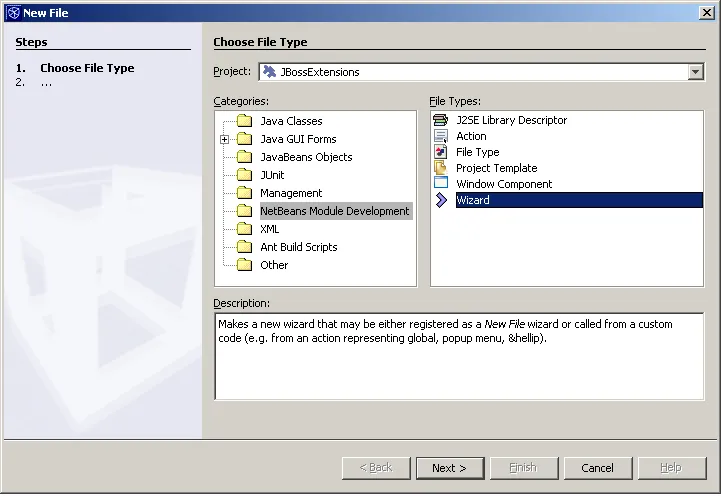Select the XML category
721x496 pixels.
click(x=269, y=229)
